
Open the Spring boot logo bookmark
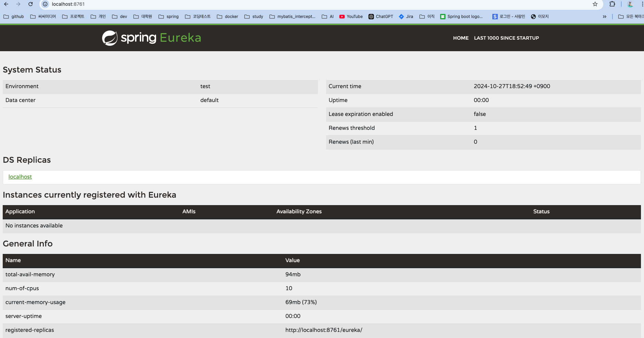pos(461,16)
